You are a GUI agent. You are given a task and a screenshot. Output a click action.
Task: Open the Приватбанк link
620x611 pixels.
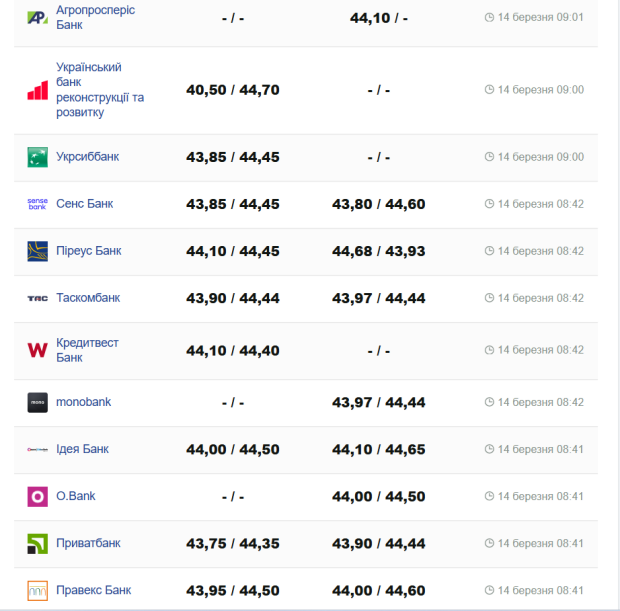pyautogui.click(x=88, y=543)
